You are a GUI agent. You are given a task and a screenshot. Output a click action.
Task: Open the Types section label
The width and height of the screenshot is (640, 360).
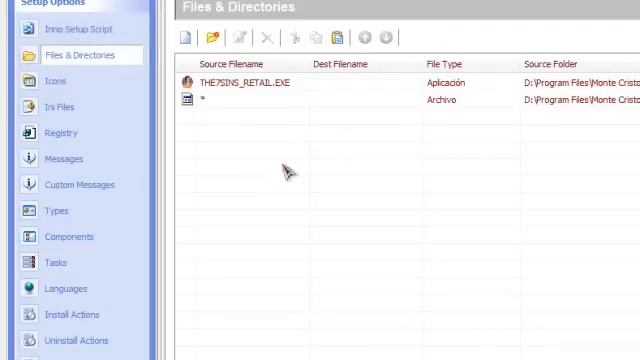(x=57, y=211)
